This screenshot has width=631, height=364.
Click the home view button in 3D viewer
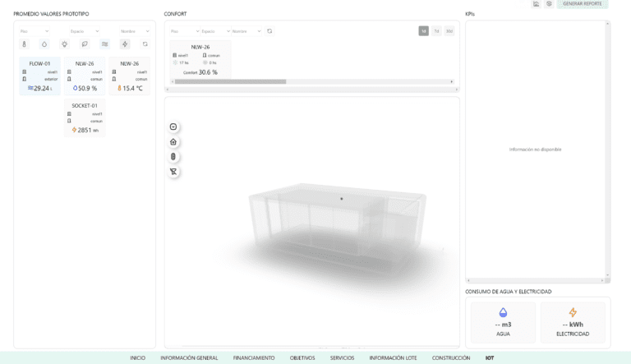coord(173,141)
